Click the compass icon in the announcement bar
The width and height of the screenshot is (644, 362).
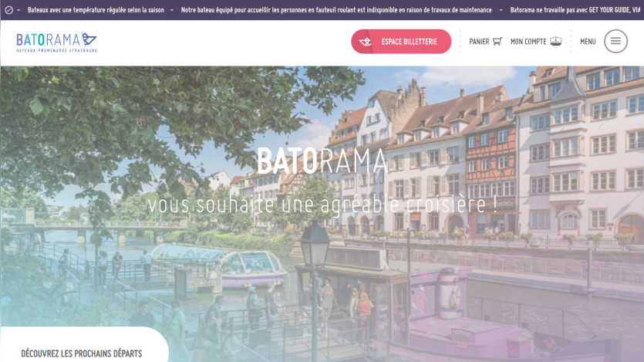[8, 10]
